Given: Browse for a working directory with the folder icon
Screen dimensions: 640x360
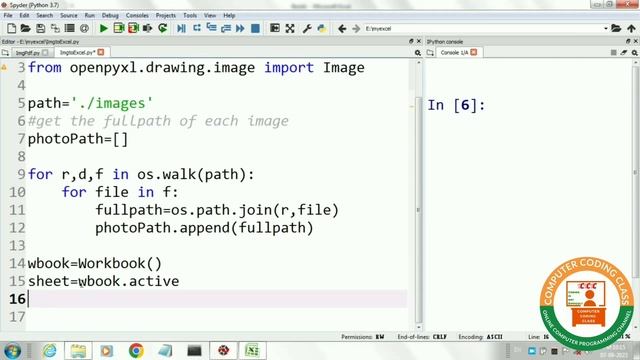Looking at the screenshot, I should coord(616,28).
